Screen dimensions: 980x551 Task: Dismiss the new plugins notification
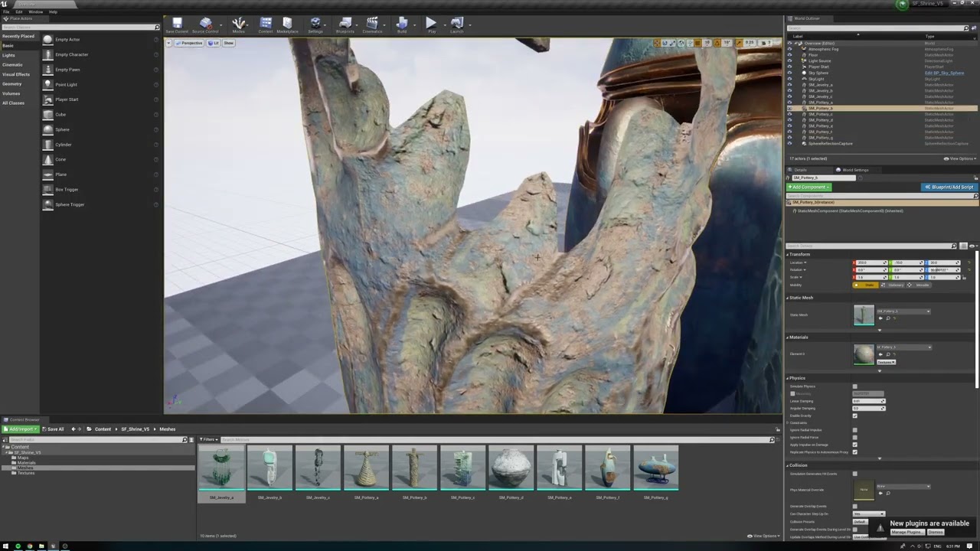[936, 532]
